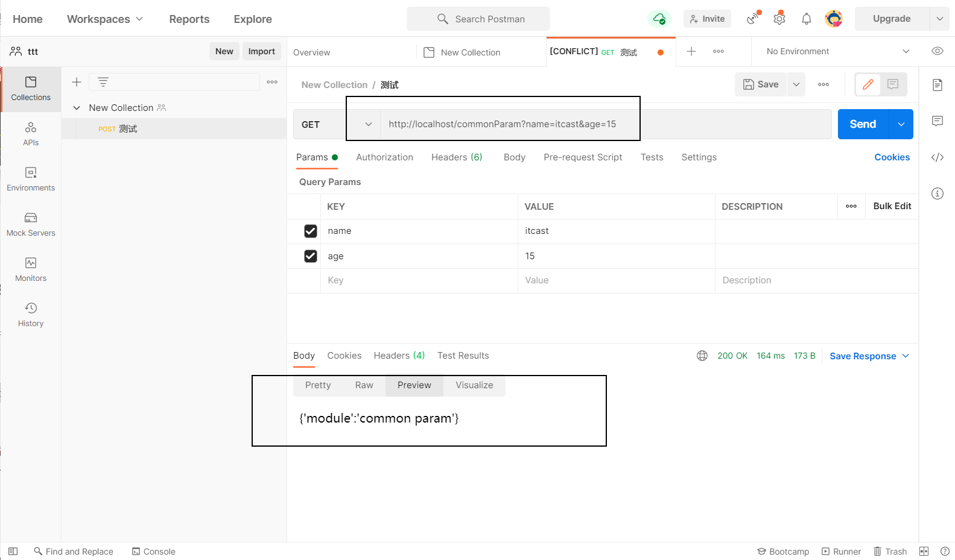Open the capture requests satellite icon

[x=753, y=19]
